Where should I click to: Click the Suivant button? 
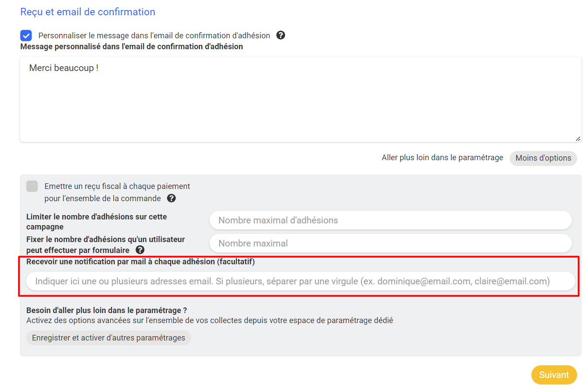(554, 375)
